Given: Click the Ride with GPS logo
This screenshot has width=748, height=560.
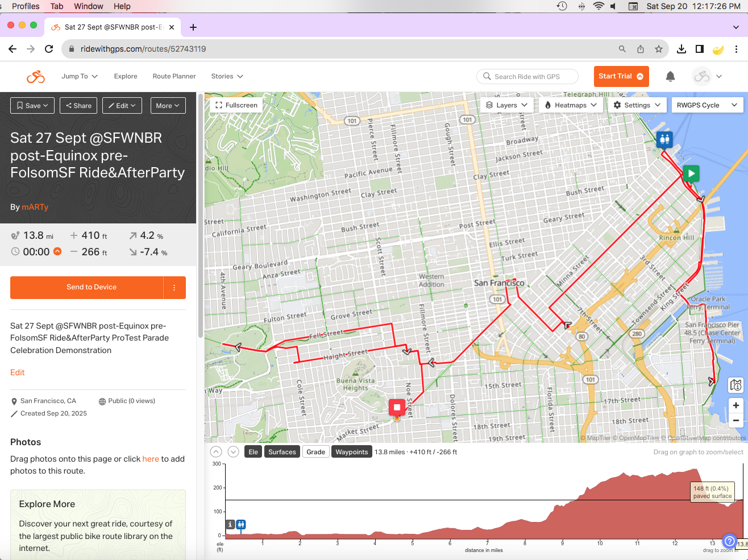Looking at the screenshot, I should coord(36,76).
